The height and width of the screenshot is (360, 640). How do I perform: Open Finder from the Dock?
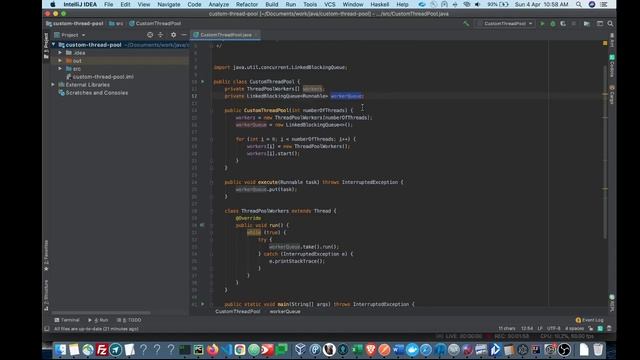click(x=60, y=350)
